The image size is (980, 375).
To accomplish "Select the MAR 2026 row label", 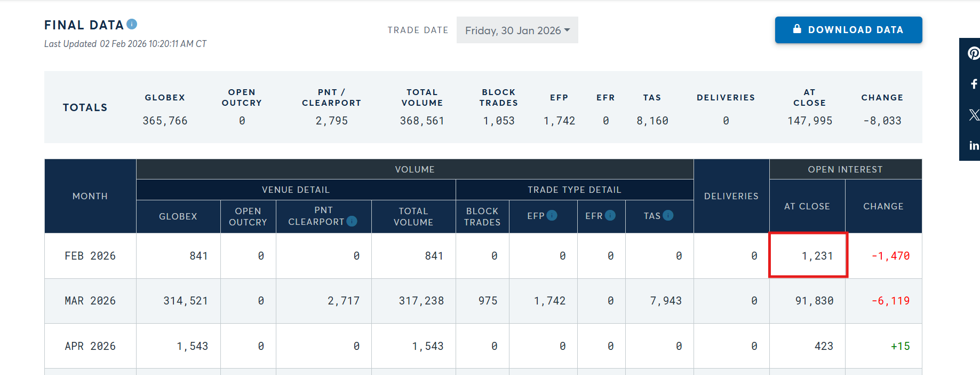I will click(x=90, y=301).
